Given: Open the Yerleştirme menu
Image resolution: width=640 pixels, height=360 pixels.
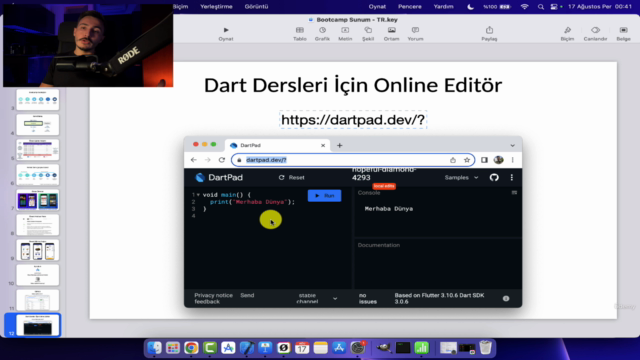Looking at the screenshot, I should point(216,7).
